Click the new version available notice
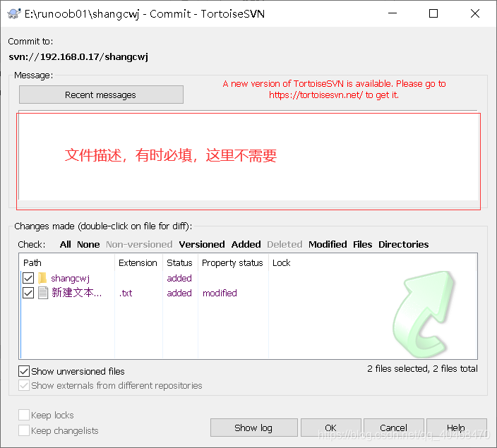This screenshot has width=497, height=448. point(334,90)
